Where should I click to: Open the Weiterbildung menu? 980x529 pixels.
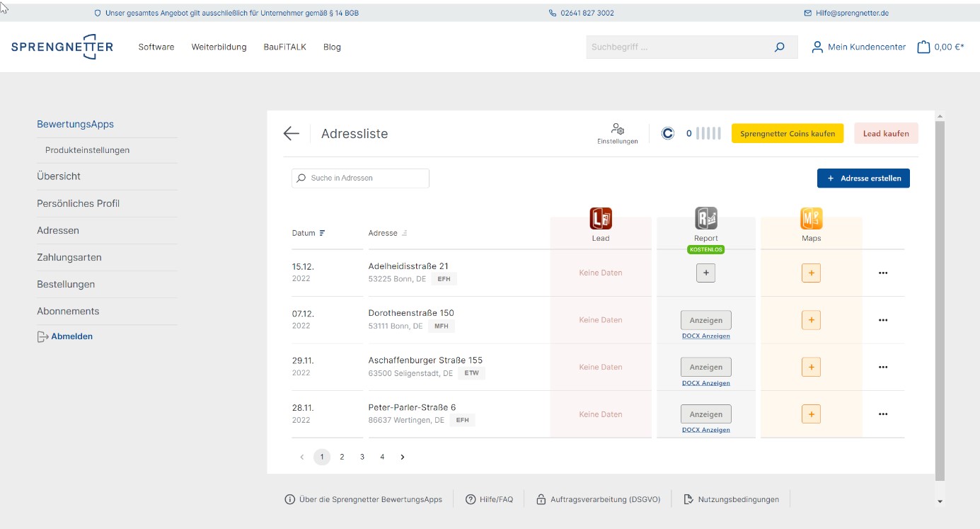[219, 47]
